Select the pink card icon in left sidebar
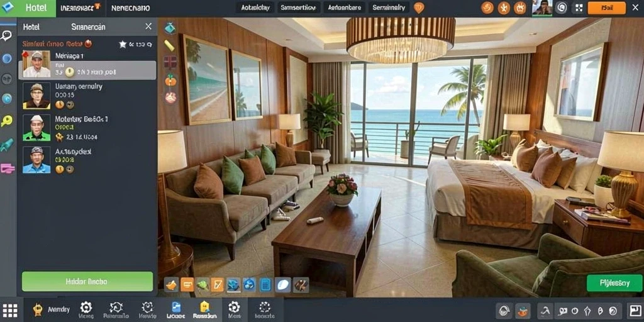This screenshot has height=322, width=644. pyautogui.click(x=7, y=168)
